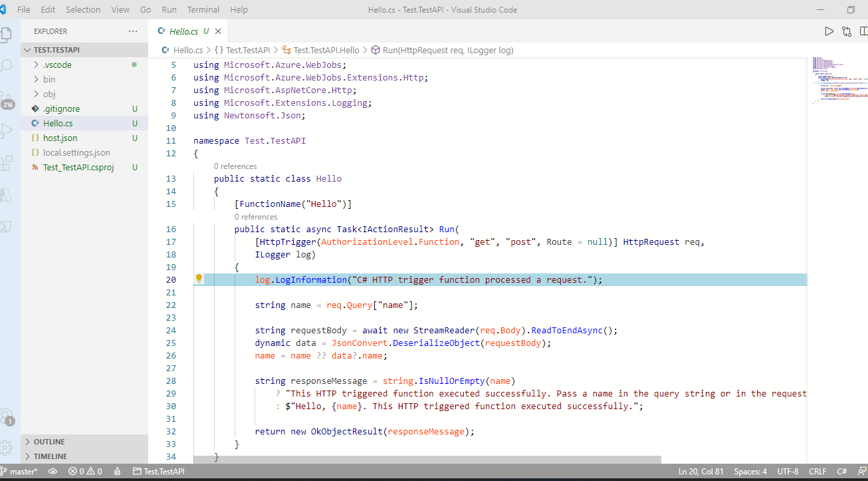Open the Terminal menu
Viewport: 868px width, 481px height.
point(203,9)
